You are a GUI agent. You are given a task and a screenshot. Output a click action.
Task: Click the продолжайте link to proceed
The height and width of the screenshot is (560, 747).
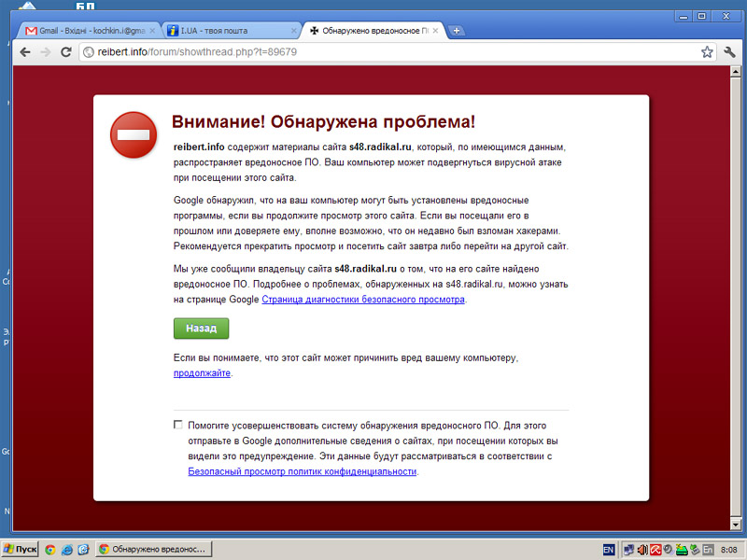click(202, 372)
